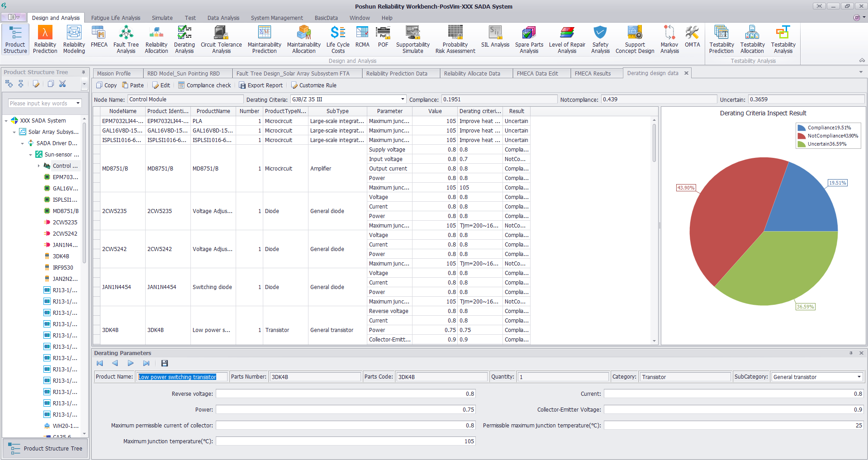The image size is (868, 460).
Task: Click the Reliability Prediction ribbon icon
Action: 45,39
